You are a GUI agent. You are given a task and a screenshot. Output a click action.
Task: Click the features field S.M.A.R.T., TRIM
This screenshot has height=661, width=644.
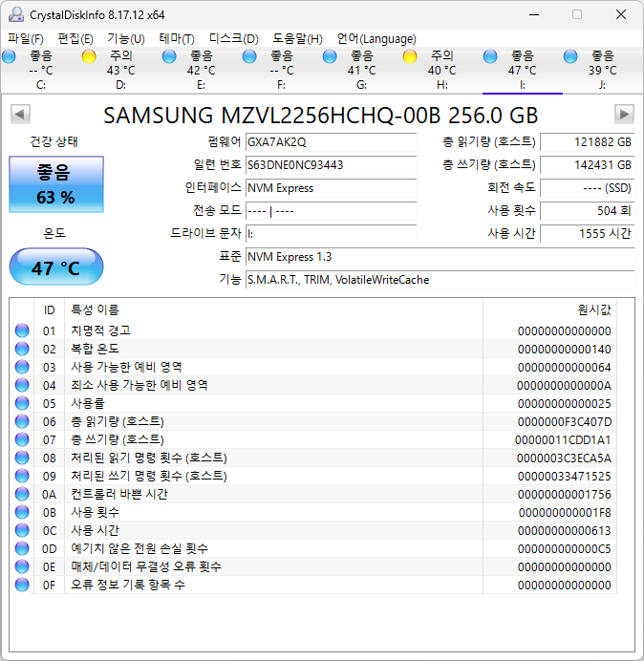pyautogui.click(x=440, y=280)
